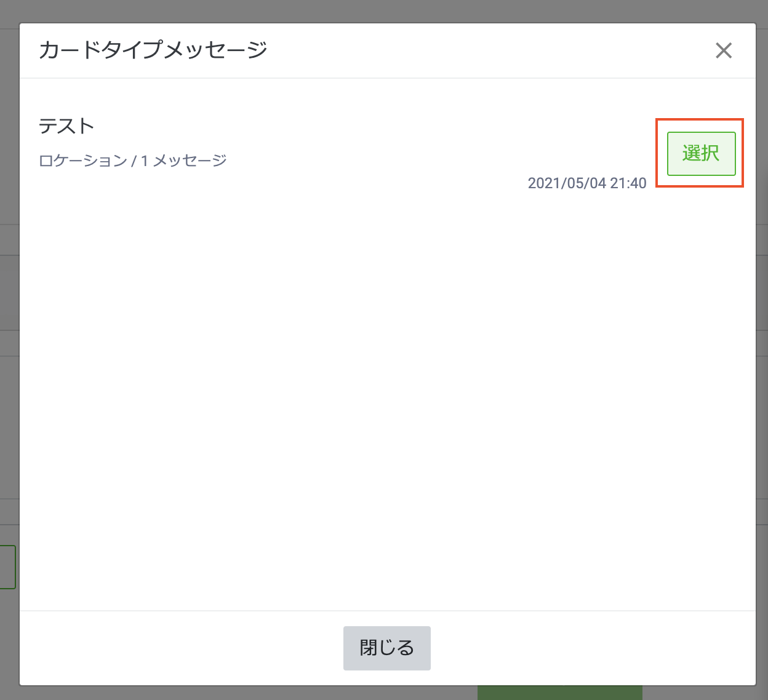Click the カードタイプメッセージ dialog title

(x=153, y=50)
